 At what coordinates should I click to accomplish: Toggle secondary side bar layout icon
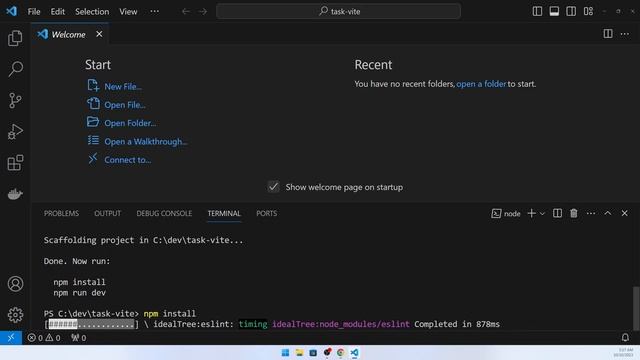coord(571,11)
